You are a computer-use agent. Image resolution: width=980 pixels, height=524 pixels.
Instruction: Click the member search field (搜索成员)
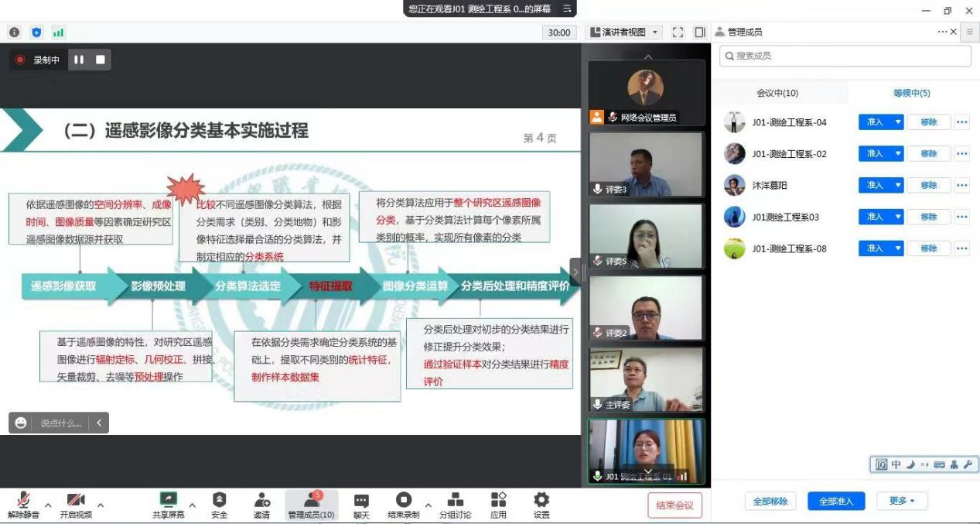845,56
